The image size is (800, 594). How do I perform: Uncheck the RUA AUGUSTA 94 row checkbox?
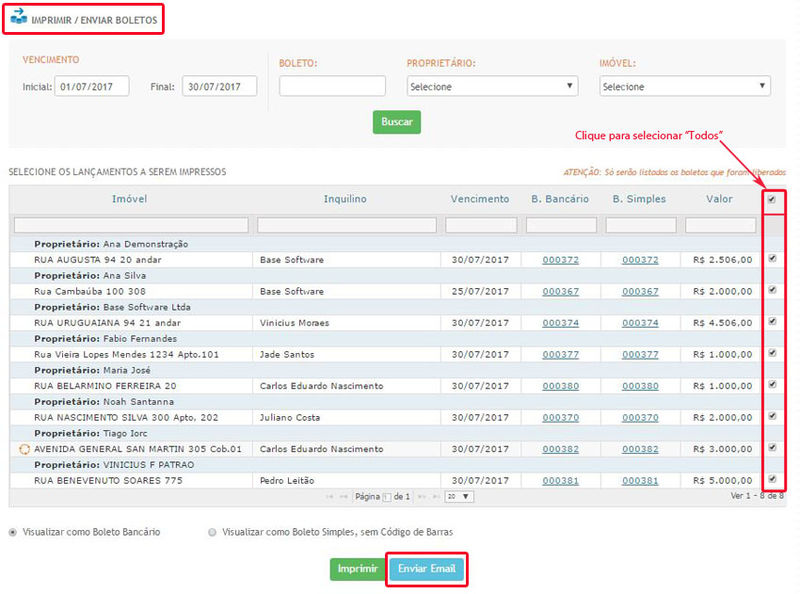[x=772, y=258]
